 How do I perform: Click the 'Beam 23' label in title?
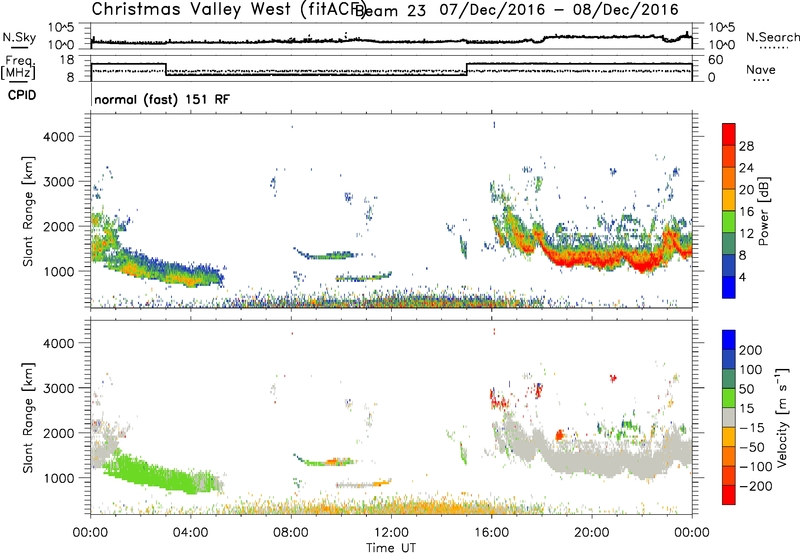[x=390, y=10]
